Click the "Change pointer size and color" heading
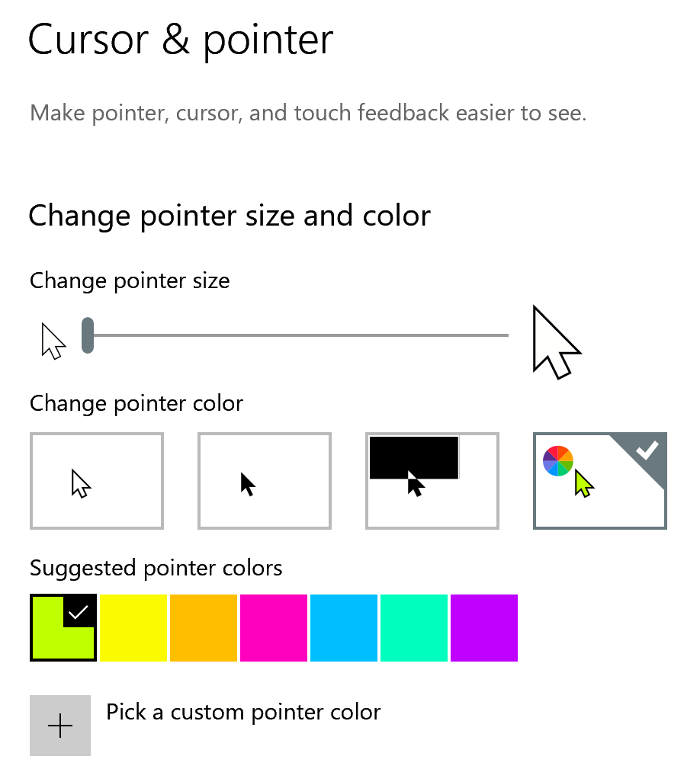The height and width of the screenshot is (782, 700). [x=230, y=216]
